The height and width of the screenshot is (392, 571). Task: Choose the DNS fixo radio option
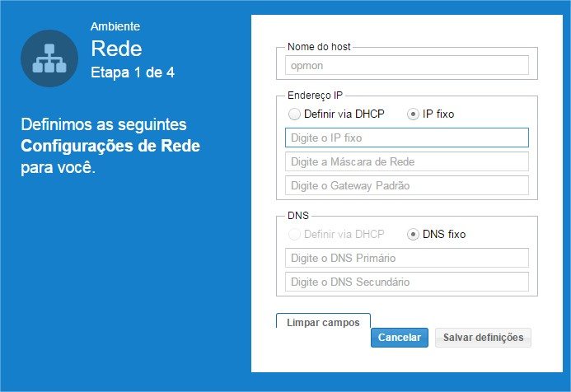pyautogui.click(x=413, y=235)
